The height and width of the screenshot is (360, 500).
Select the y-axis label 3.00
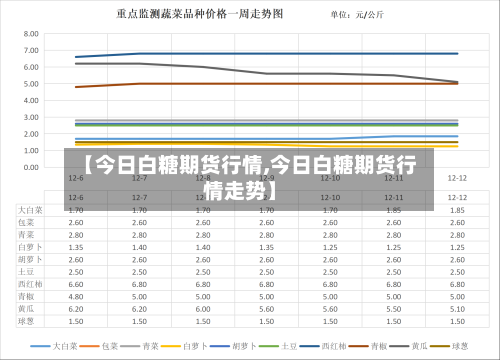click(31, 117)
